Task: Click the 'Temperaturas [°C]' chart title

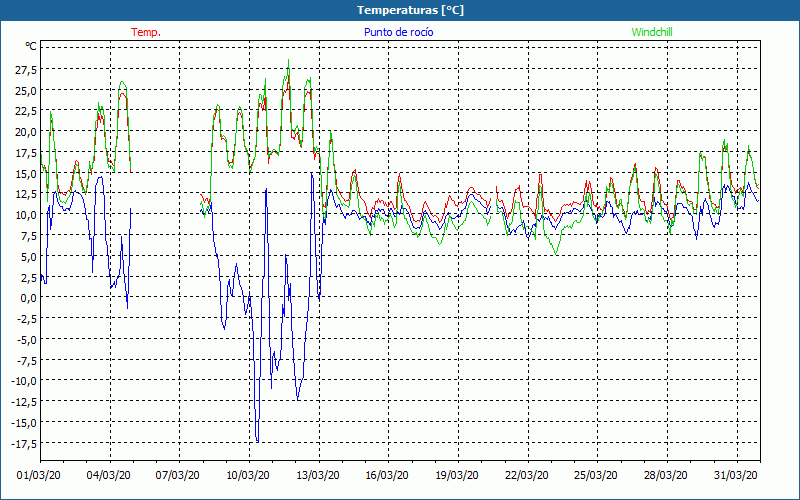Action: [x=410, y=10]
